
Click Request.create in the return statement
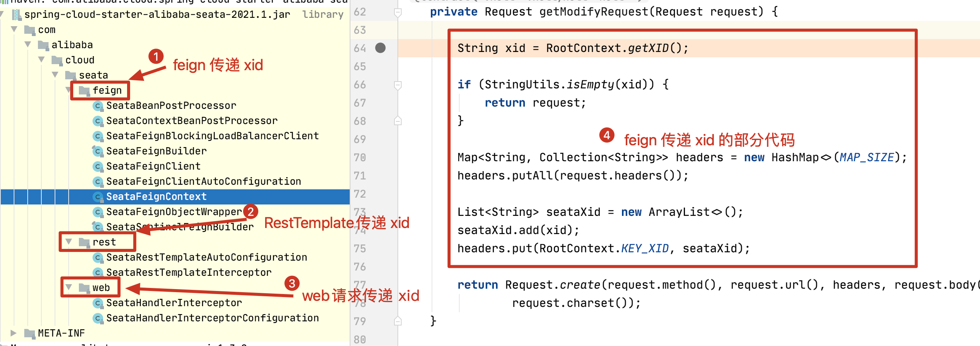tap(553, 285)
